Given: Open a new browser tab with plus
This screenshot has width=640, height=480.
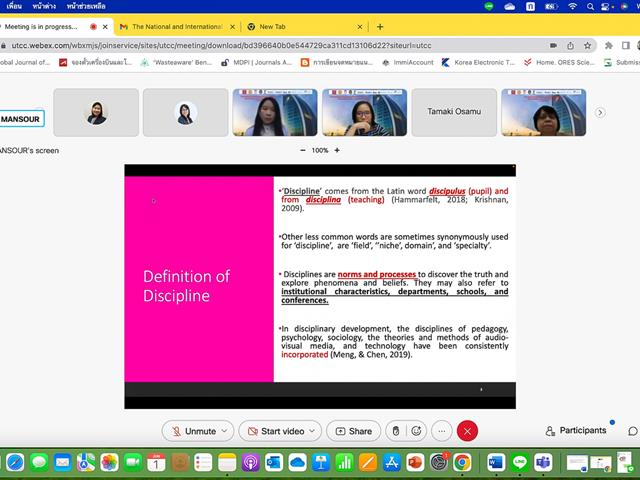Looking at the screenshot, I should point(380,27).
